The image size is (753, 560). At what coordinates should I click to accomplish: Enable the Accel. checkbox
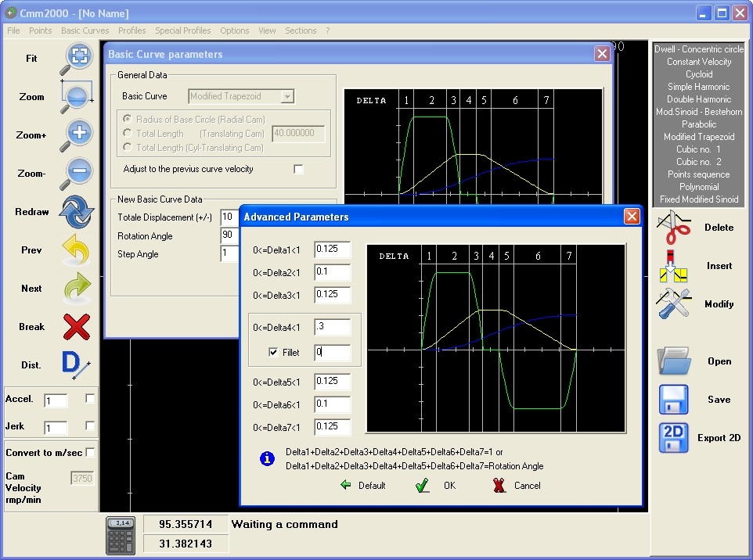coord(89,398)
